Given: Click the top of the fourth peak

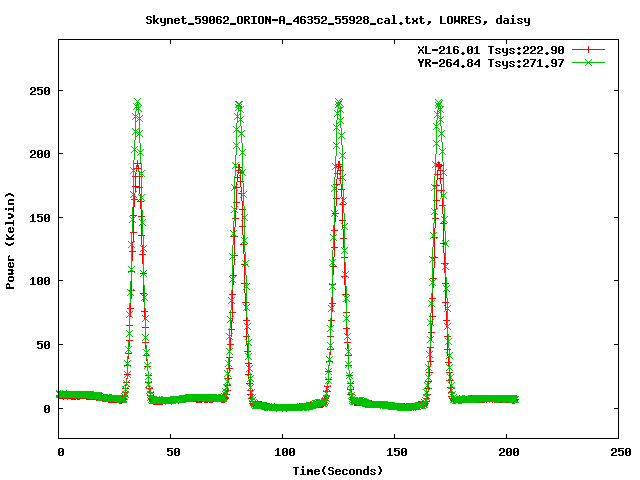Looking at the screenshot, I should click(439, 102).
